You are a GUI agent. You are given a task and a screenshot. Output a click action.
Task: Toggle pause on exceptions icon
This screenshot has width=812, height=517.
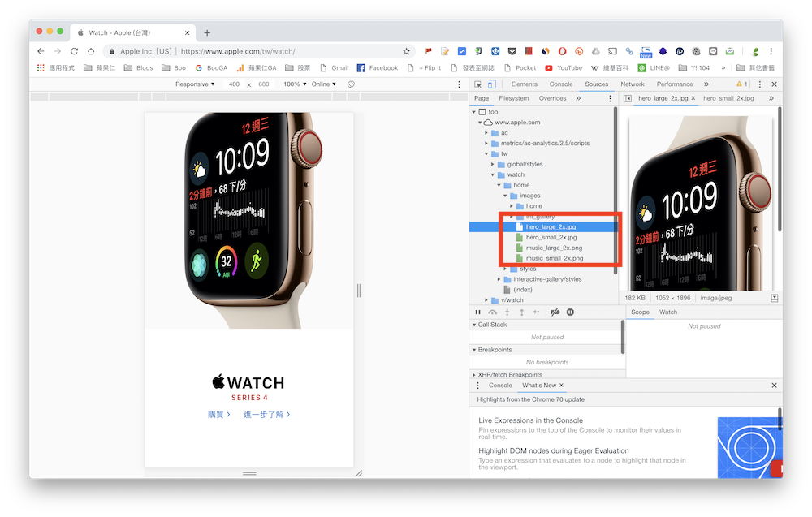pos(570,312)
